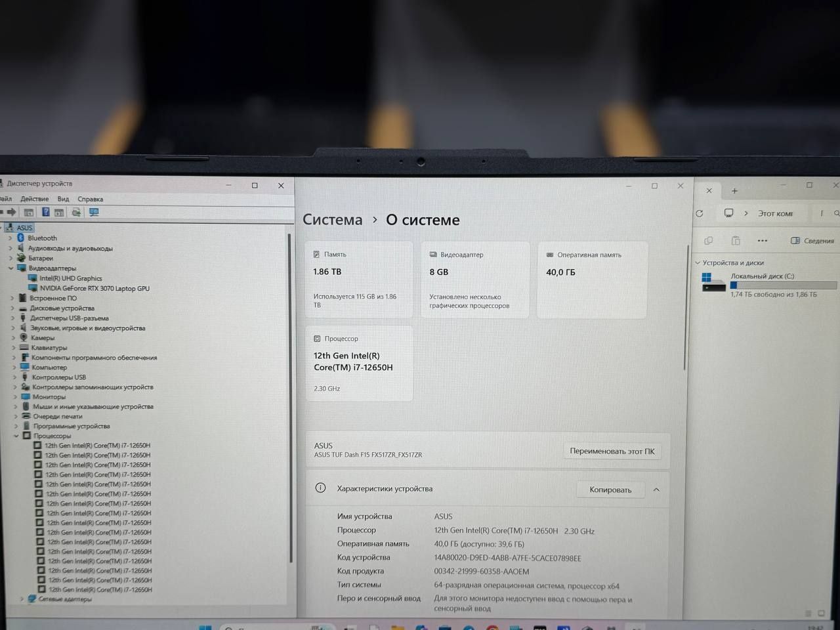
Task: Click the Программные устройства icon
Action: [x=27, y=426]
